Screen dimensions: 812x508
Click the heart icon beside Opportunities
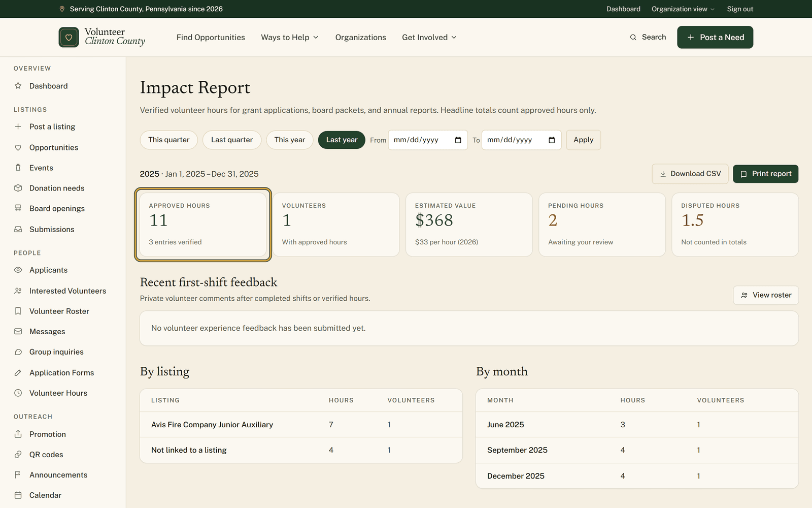(18, 147)
